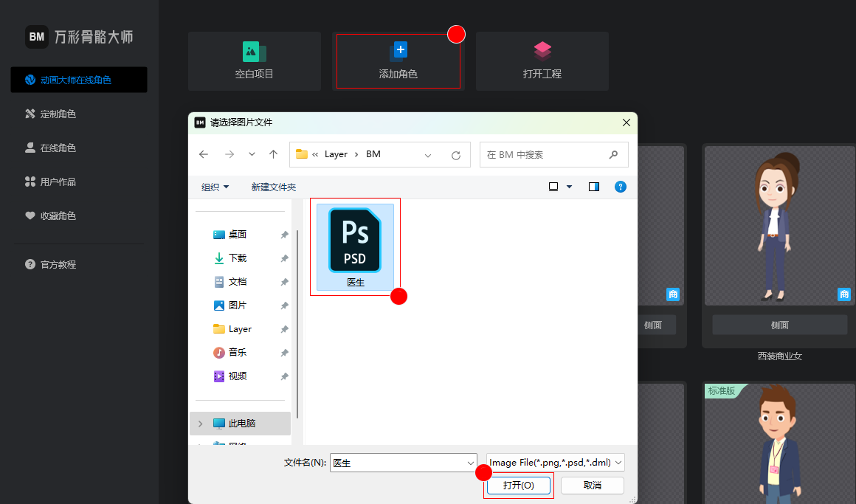Open the Image File type filter dropdown
The height and width of the screenshot is (504, 856).
tap(555, 463)
